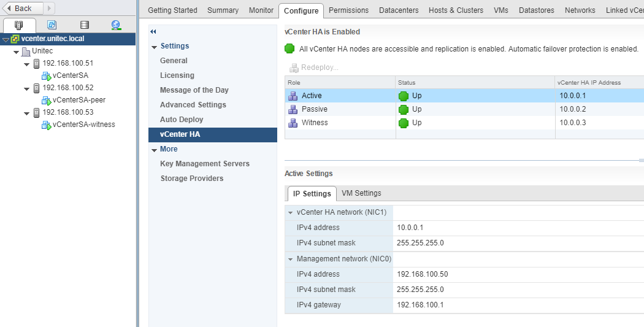
Task: Select vCenter HA in settings list
Action: tap(213, 135)
